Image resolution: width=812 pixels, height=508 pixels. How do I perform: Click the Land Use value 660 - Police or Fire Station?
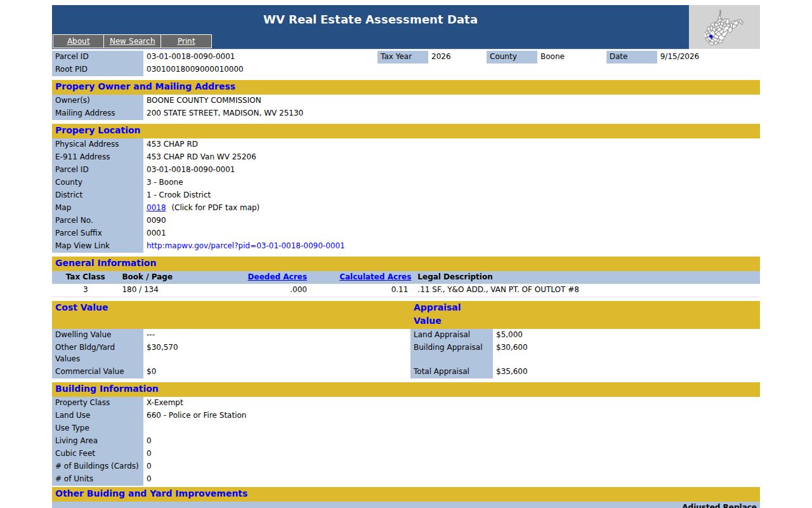(196, 415)
